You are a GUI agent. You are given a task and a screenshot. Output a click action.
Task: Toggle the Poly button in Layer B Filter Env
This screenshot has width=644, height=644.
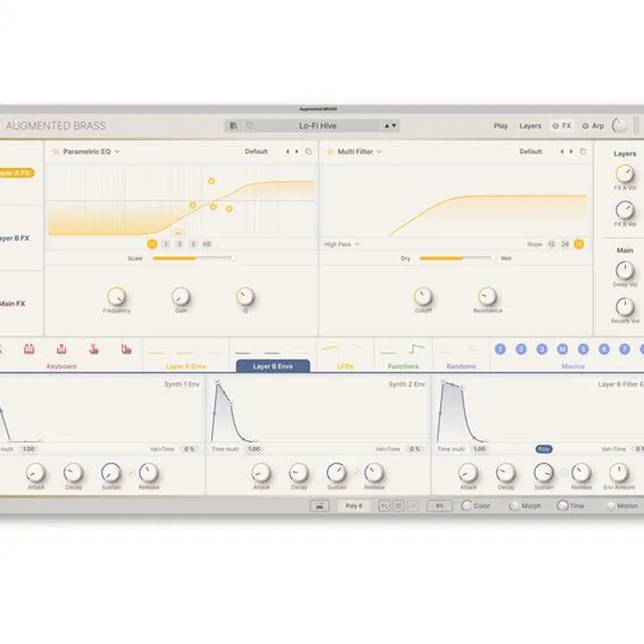[x=544, y=449]
